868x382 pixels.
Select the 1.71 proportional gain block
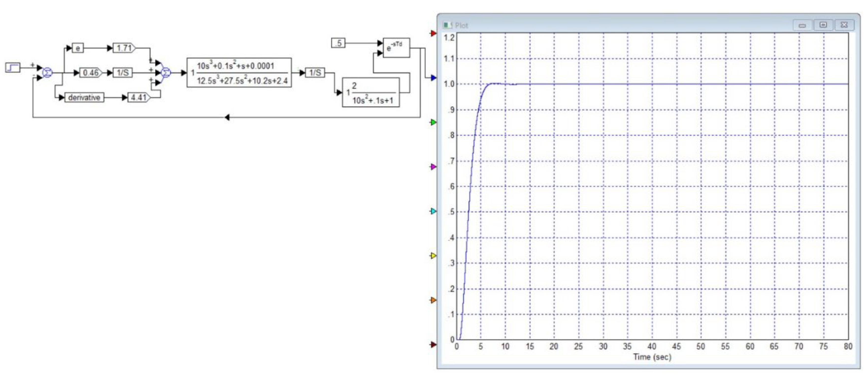[124, 48]
